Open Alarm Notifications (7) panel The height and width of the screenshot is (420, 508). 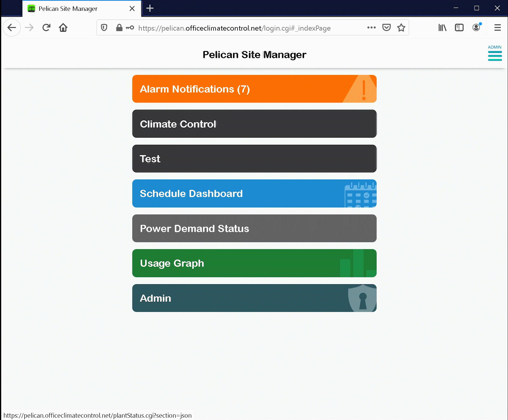(254, 89)
